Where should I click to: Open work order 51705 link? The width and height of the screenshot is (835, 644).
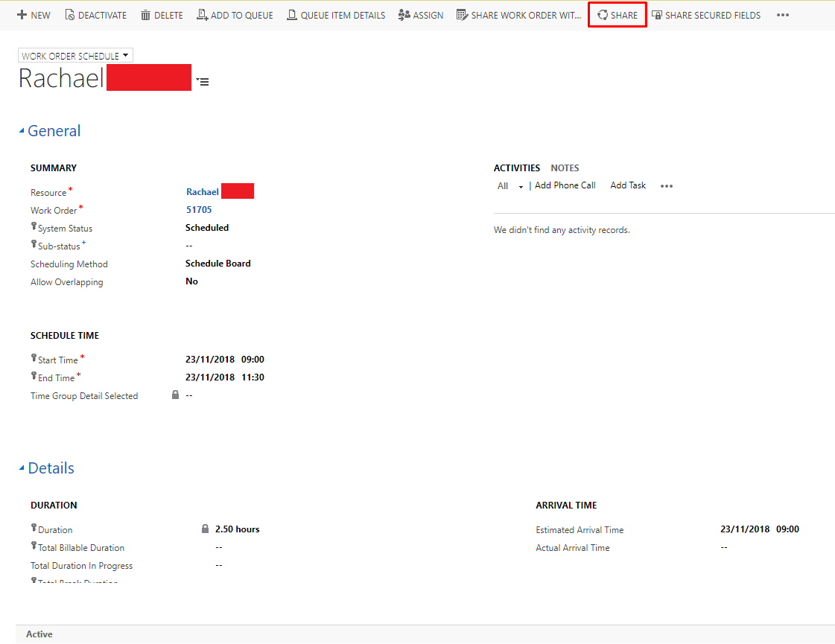(x=199, y=210)
